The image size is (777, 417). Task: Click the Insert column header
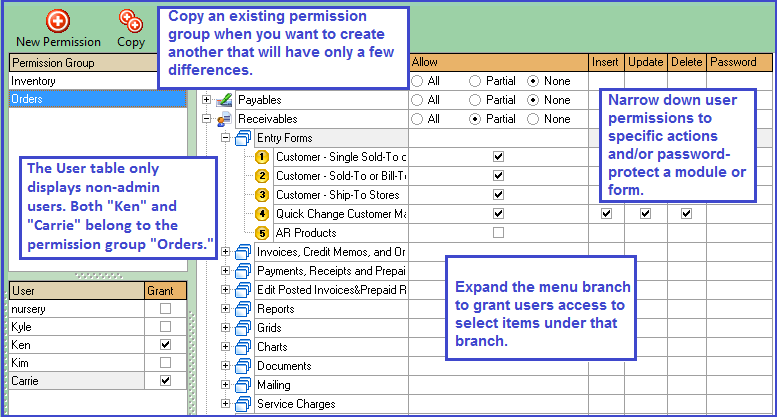tap(607, 62)
